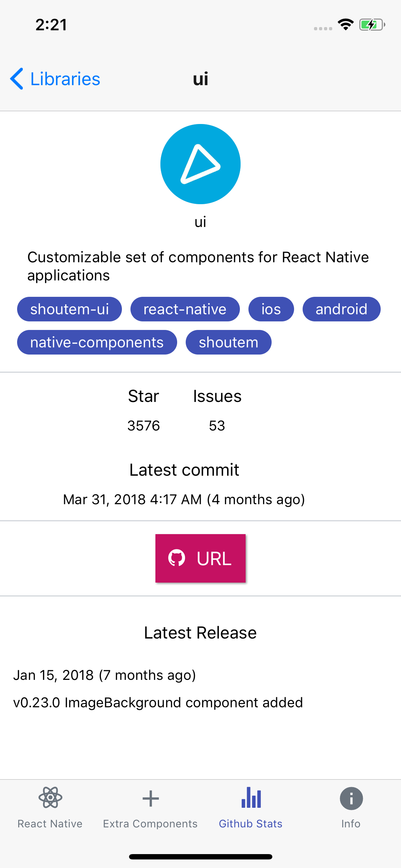Tap the React atom icon
This screenshot has height=868, width=401.
tap(50, 797)
